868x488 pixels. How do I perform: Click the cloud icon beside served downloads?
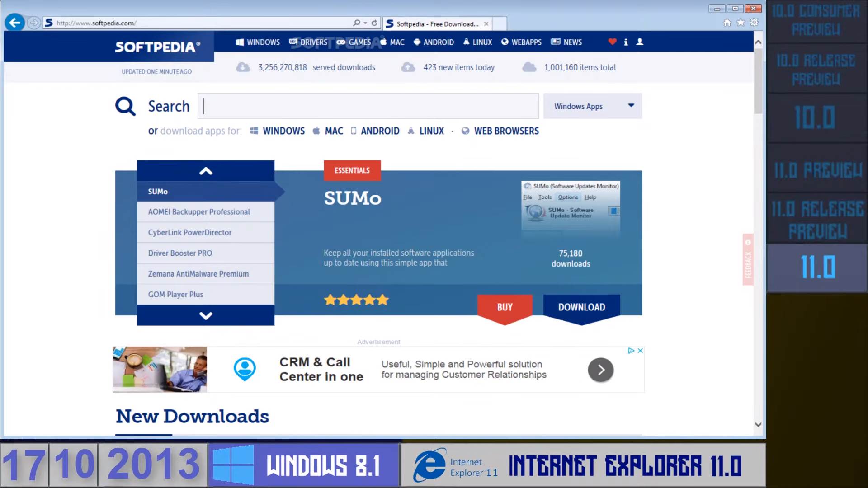tap(243, 67)
